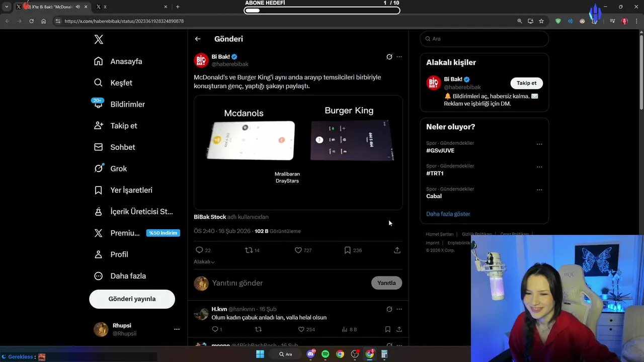The image size is (644, 362).
Task: Open Premium with %50 indirim badge
Action: click(x=136, y=233)
